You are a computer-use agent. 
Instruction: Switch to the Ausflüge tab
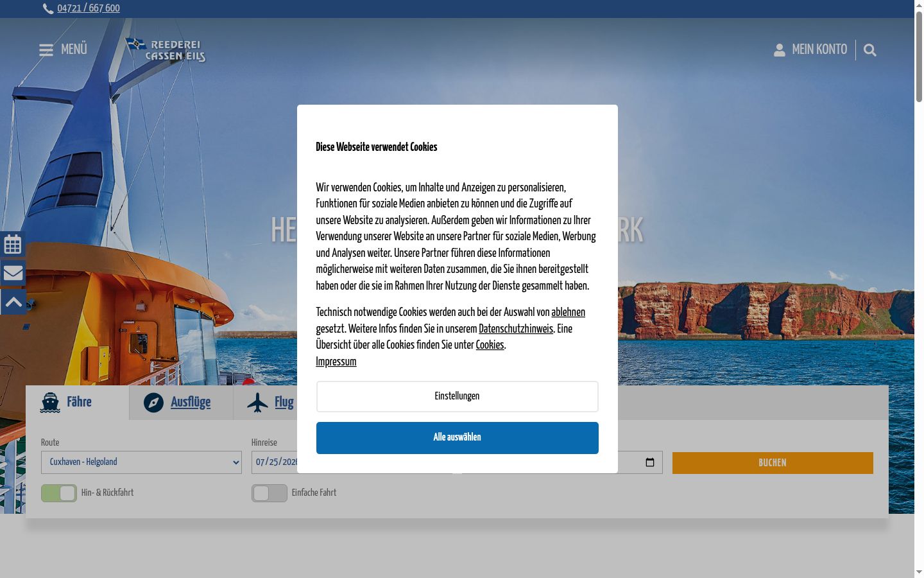pyautogui.click(x=181, y=403)
